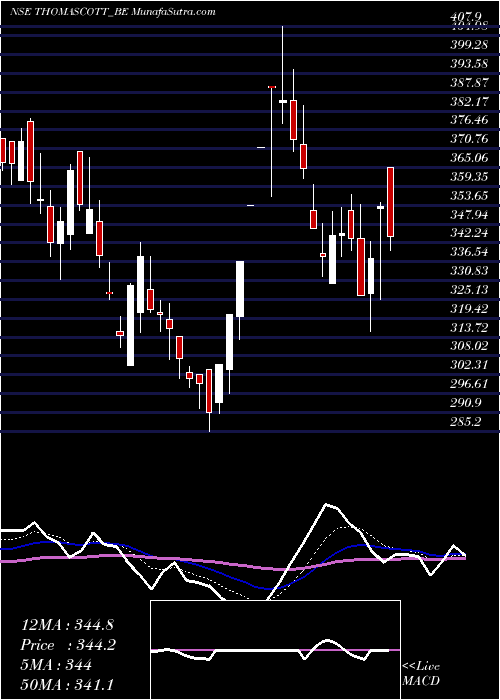Click the 5MA : 344 readout
This screenshot has width=500, height=700.
[56, 665]
